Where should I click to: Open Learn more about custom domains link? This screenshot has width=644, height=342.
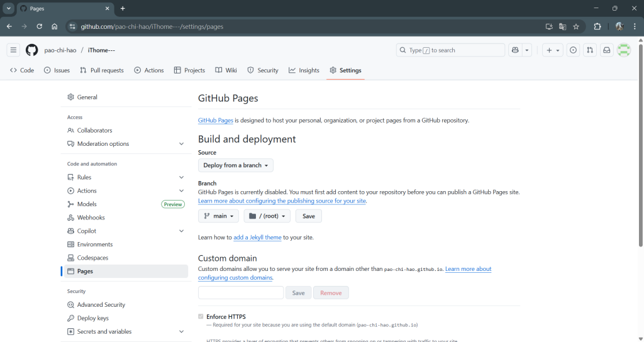pyautogui.click(x=468, y=269)
